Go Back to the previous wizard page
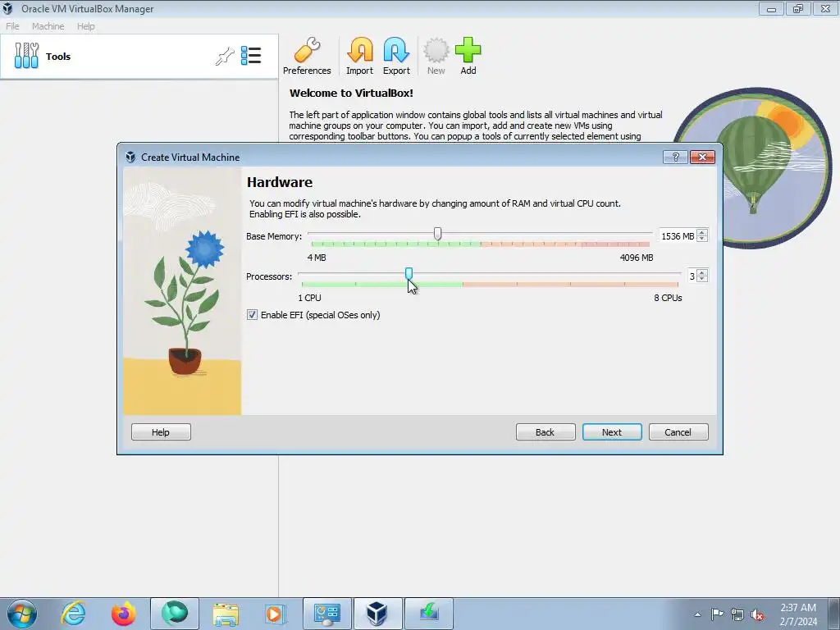The height and width of the screenshot is (630, 840). [546, 432]
